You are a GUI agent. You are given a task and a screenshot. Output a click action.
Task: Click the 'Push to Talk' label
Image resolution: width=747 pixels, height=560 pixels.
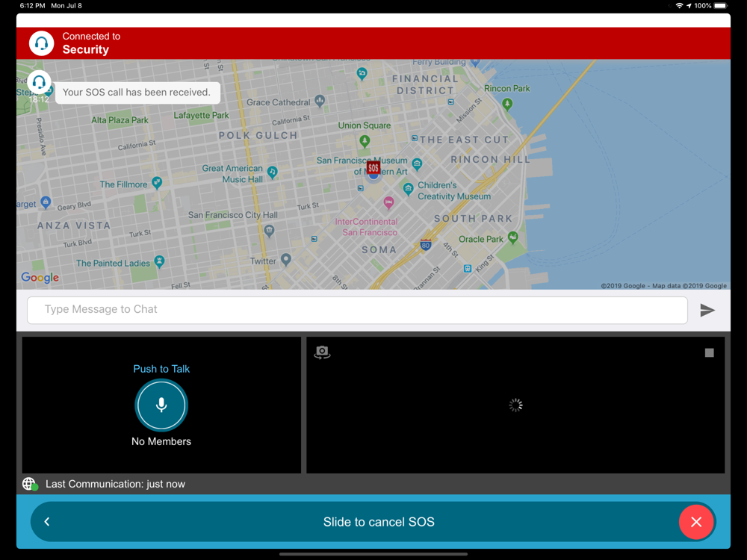point(161,369)
